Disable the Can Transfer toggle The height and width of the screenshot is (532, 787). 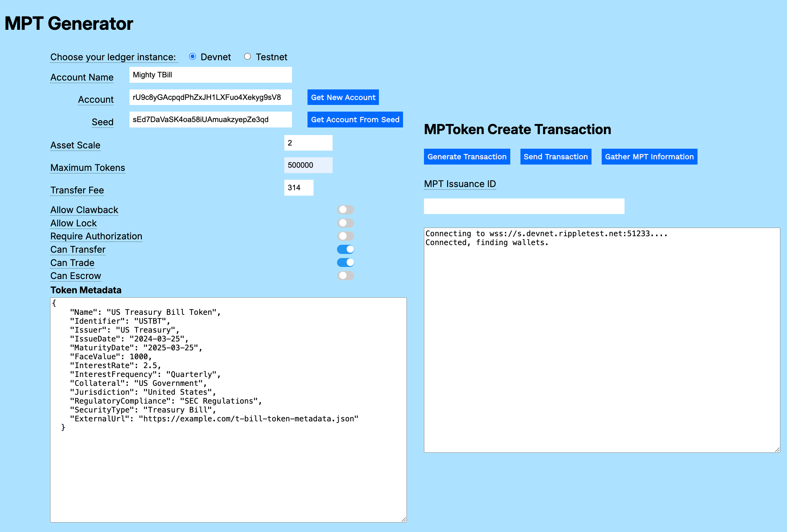345,249
